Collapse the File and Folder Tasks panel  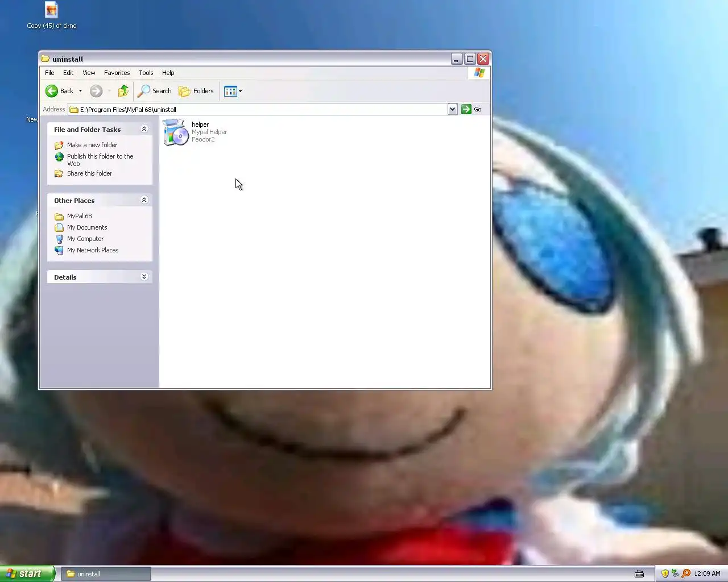pos(144,129)
